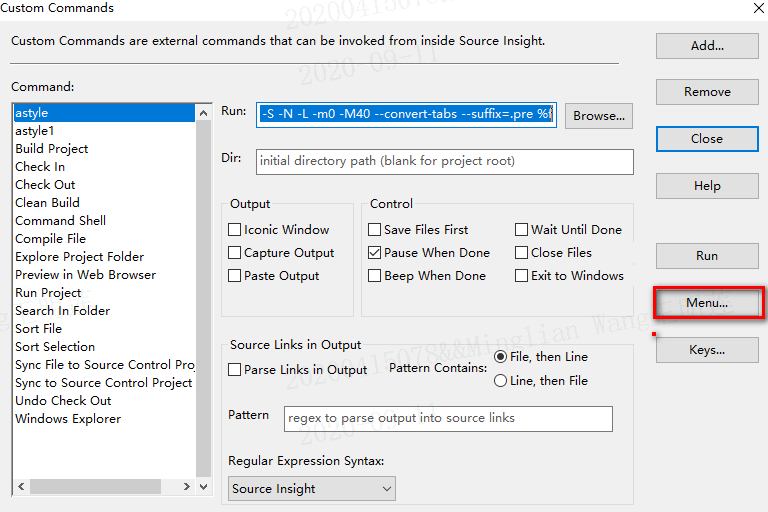Screen dimensions: 768x512
Task: Uncheck Pause When Done option
Action: coord(374,253)
